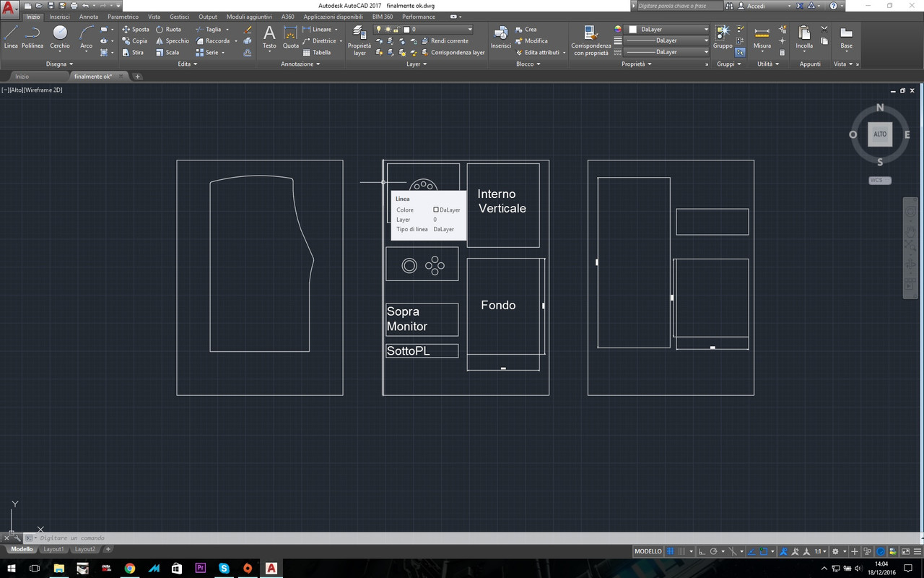Select the Polilinea tool
Image resolution: width=924 pixels, height=578 pixels.
32,38
